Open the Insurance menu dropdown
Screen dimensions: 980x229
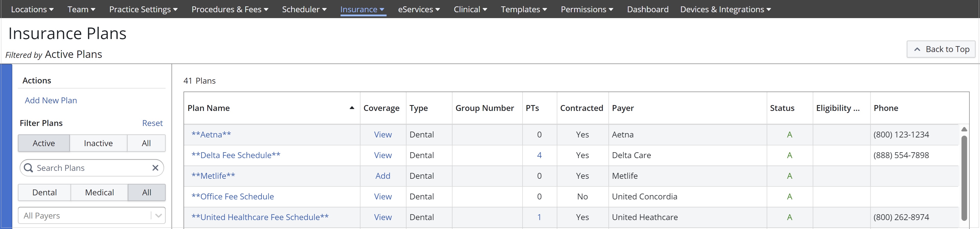[x=362, y=9]
